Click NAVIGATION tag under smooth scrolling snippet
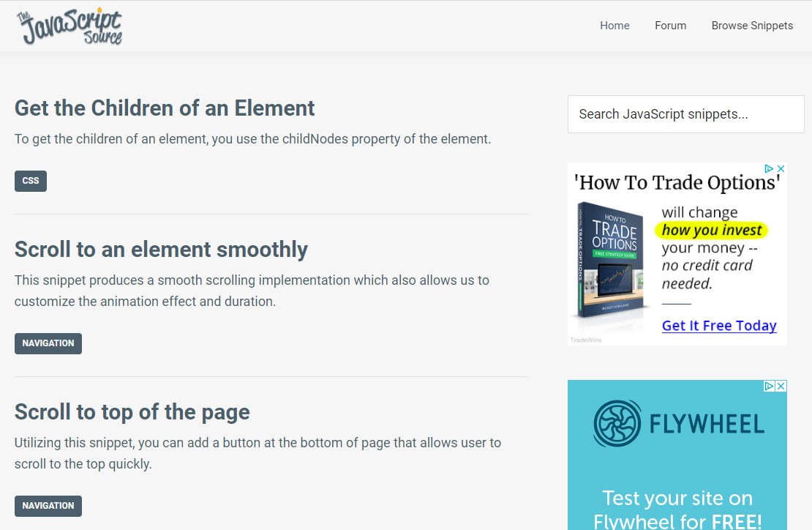Image resolution: width=812 pixels, height=530 pixels. point(48,343)
